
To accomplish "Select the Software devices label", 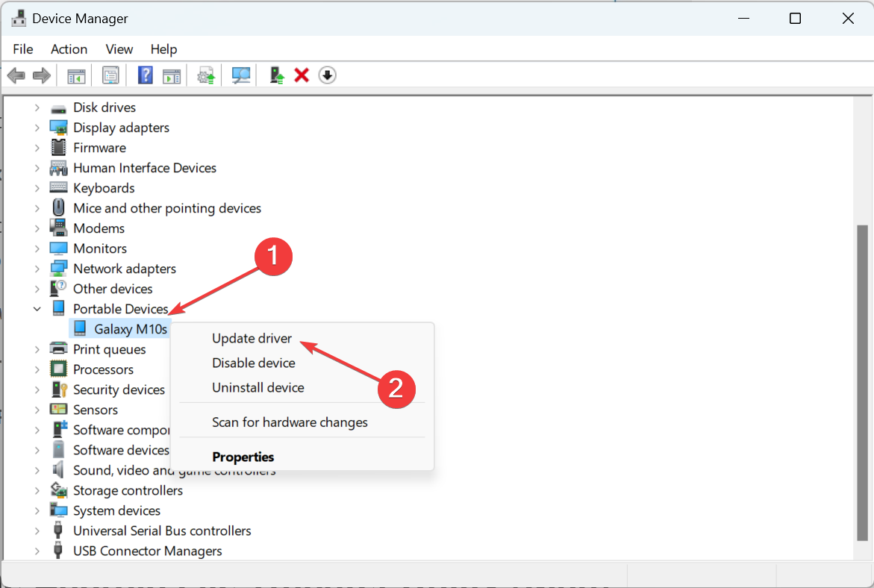I will coord(122,450).
